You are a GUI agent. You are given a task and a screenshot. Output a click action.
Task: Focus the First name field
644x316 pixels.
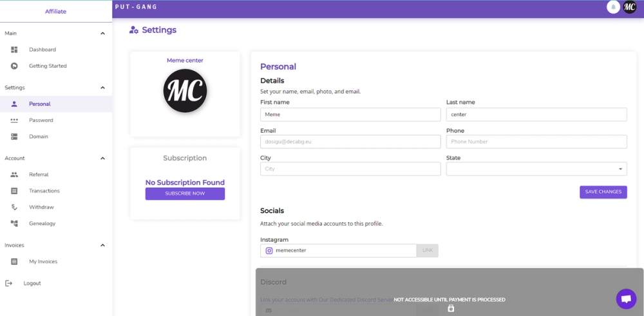350,114
